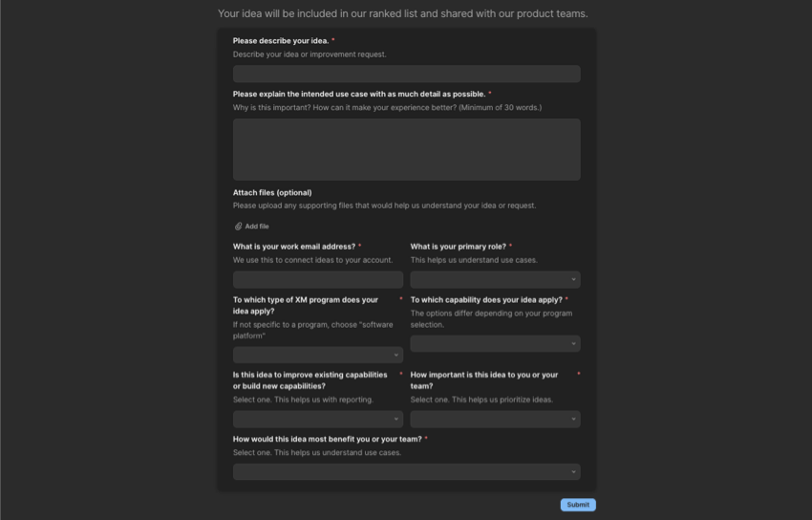
Task: Click the 'Please describe your idea' label
Action: [281, 41]
